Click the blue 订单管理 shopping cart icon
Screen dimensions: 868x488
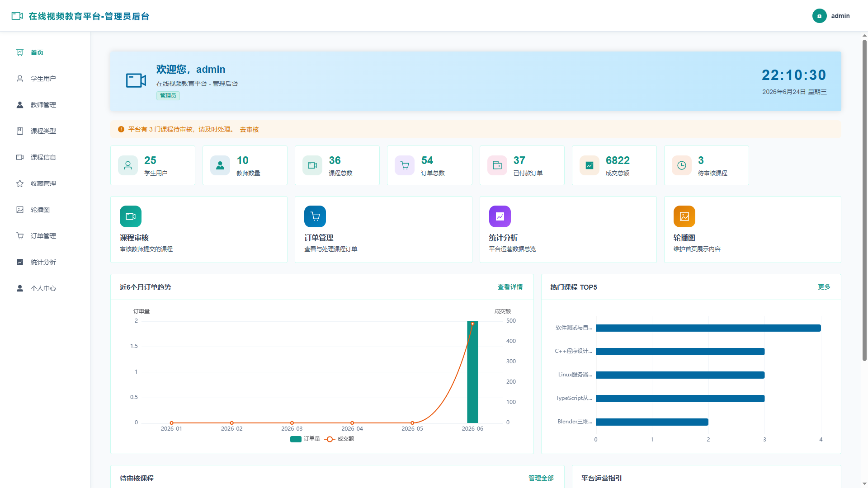315,216
